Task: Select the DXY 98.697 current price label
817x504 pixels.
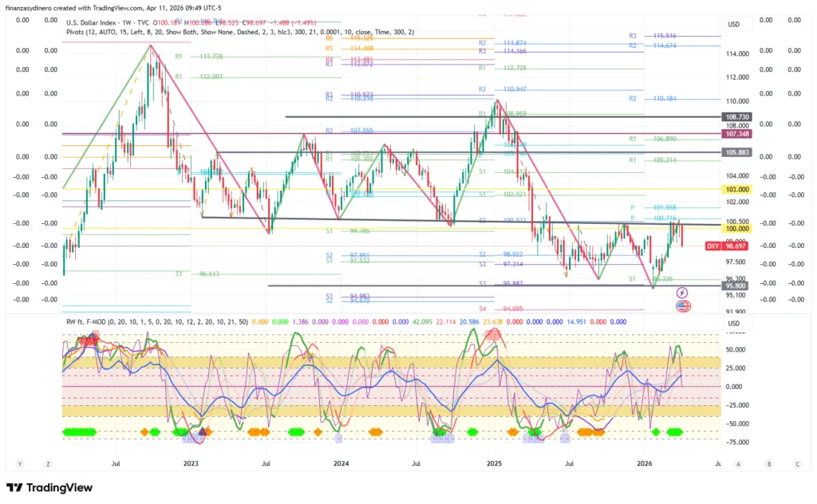Action: 725,246
